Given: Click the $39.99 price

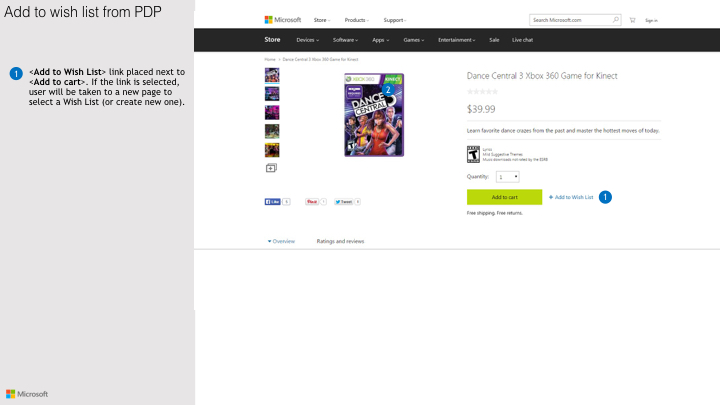Looking at the screenshot, I should point(481,109).
